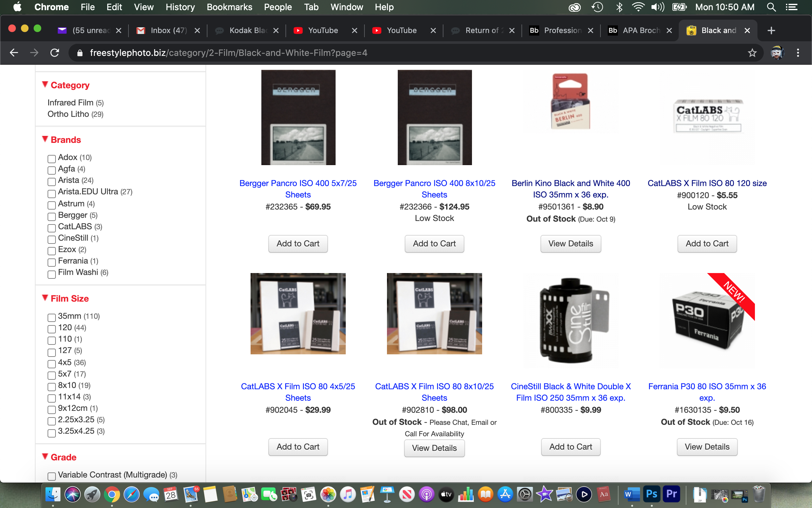Viewport: 812px width, 508px height.
Task: Open Notification Center list icon
Action: coord(792,7)
